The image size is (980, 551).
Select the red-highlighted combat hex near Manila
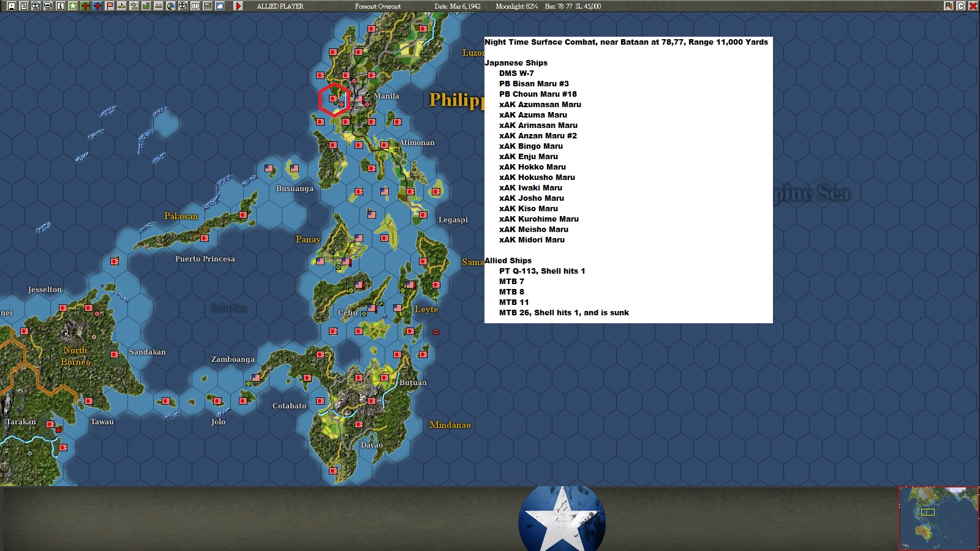pyautogui.click(x=333, y=98)
